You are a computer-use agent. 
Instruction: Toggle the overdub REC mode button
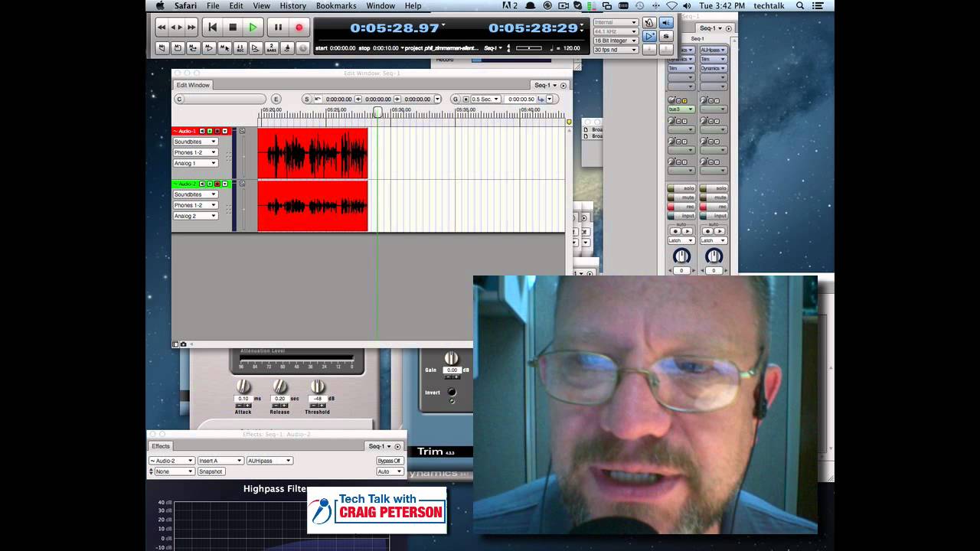coord(240,47)
